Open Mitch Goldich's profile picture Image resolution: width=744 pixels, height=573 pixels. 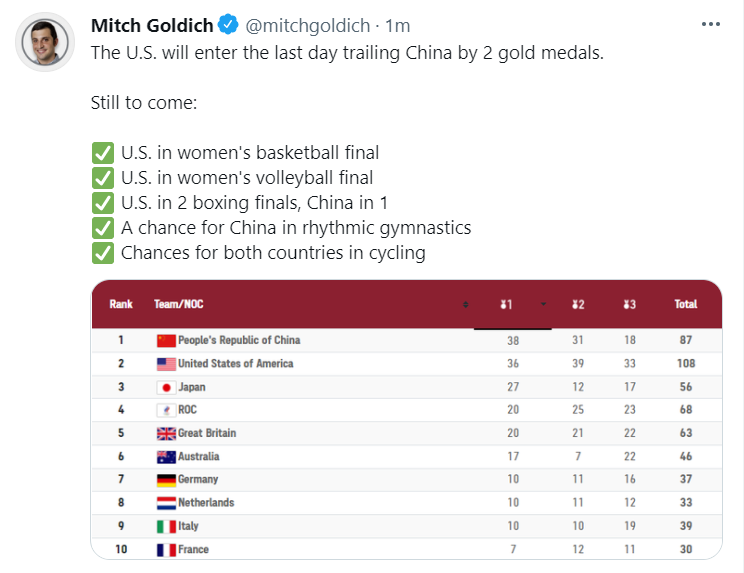click(x=45, y=42)
